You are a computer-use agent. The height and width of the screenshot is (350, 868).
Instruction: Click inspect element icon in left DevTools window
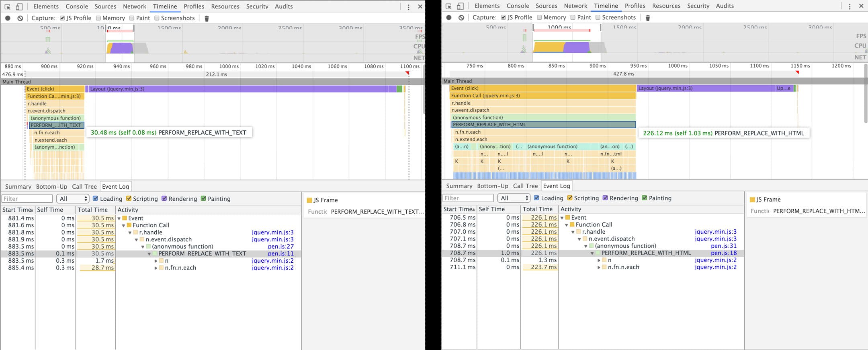7,7
